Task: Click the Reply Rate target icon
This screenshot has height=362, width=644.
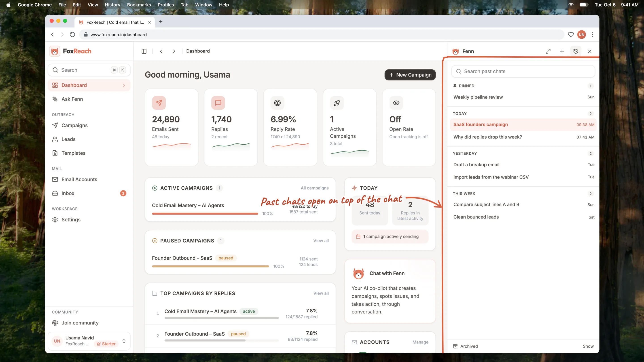Action: tap(277, 103)
